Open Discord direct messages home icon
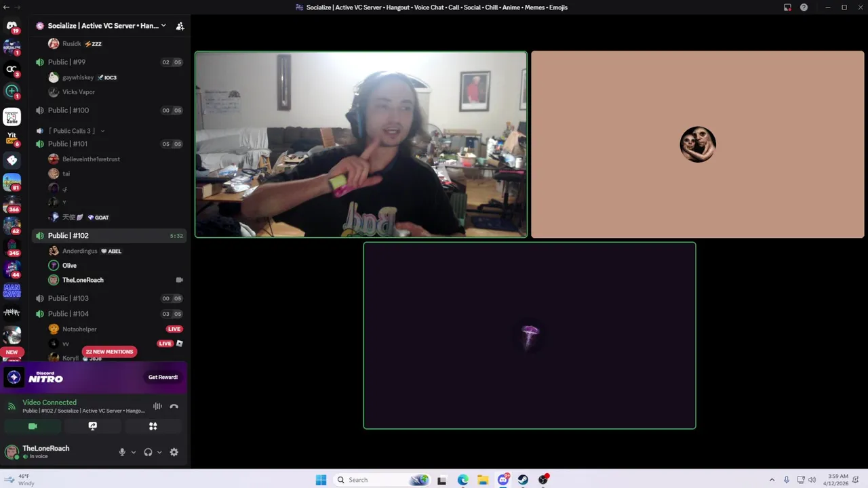 (12, 26)
